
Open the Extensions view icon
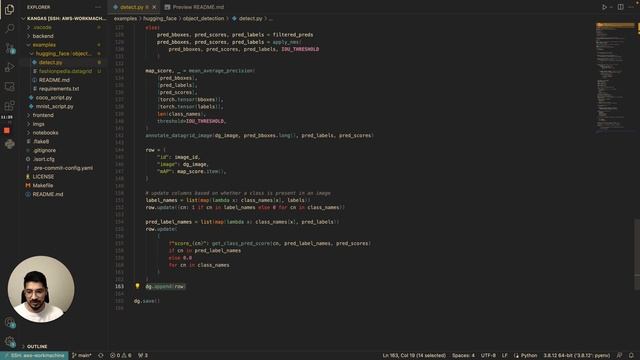[9, 106]
